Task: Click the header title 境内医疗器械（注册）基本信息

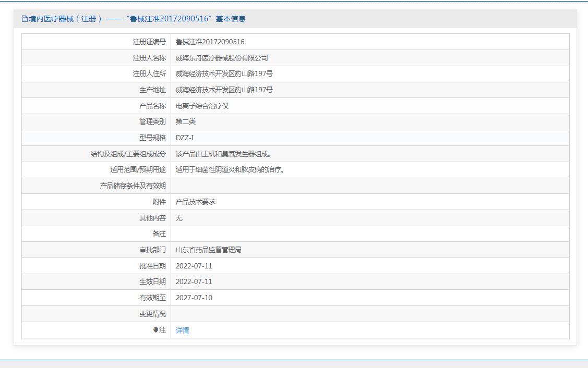Action: click(x=137, y=19)
